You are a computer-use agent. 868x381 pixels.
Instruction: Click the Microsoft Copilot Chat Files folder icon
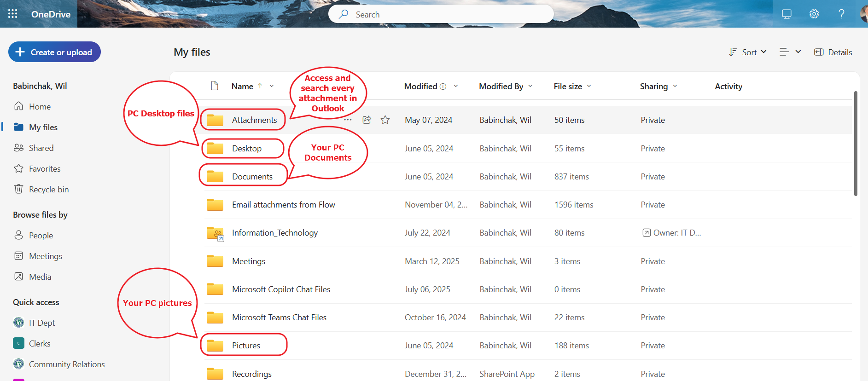[215, 289]
